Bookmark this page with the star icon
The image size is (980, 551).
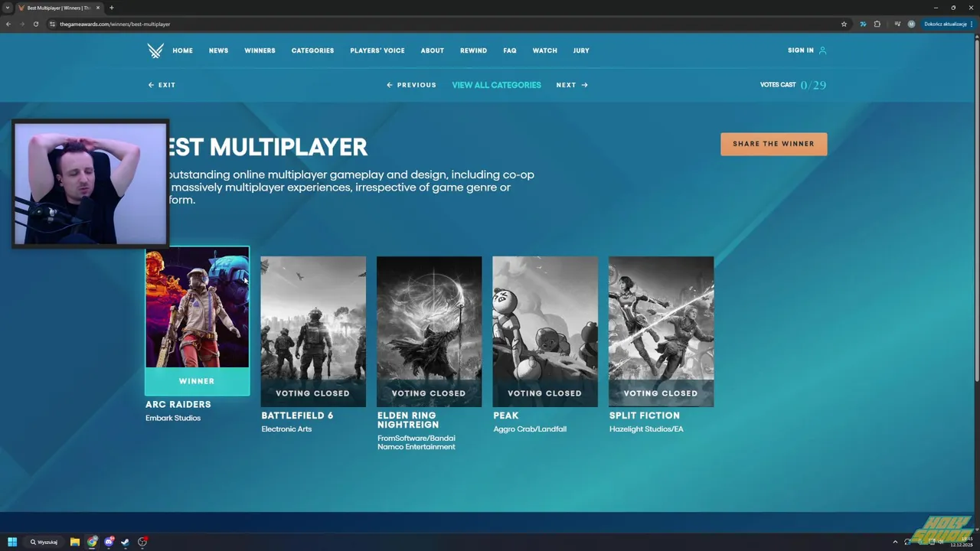tap(844, 24)
